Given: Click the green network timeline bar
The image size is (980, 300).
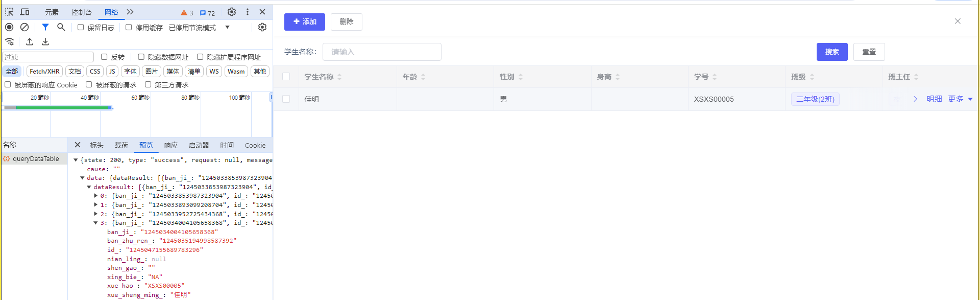Looking at the screenshot, I should pyautogui.click(x=61, y=108).
